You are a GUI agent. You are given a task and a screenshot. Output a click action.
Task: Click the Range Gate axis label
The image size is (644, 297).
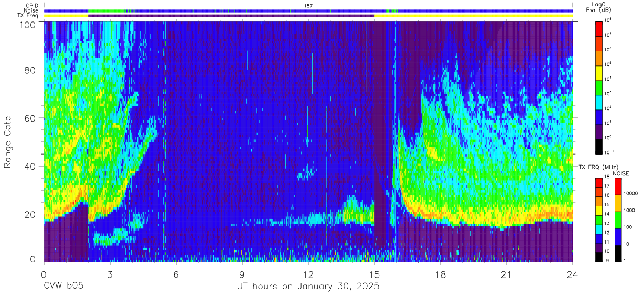[8, 142]
